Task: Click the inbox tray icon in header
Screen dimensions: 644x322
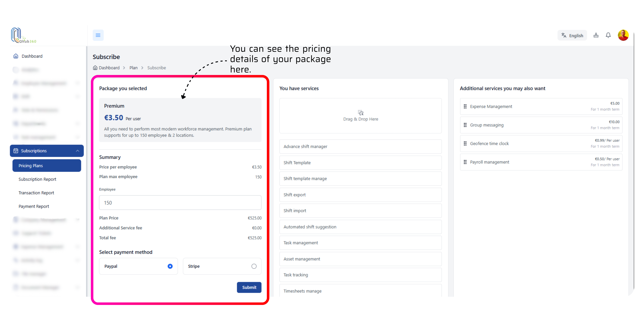Action: 596,35
